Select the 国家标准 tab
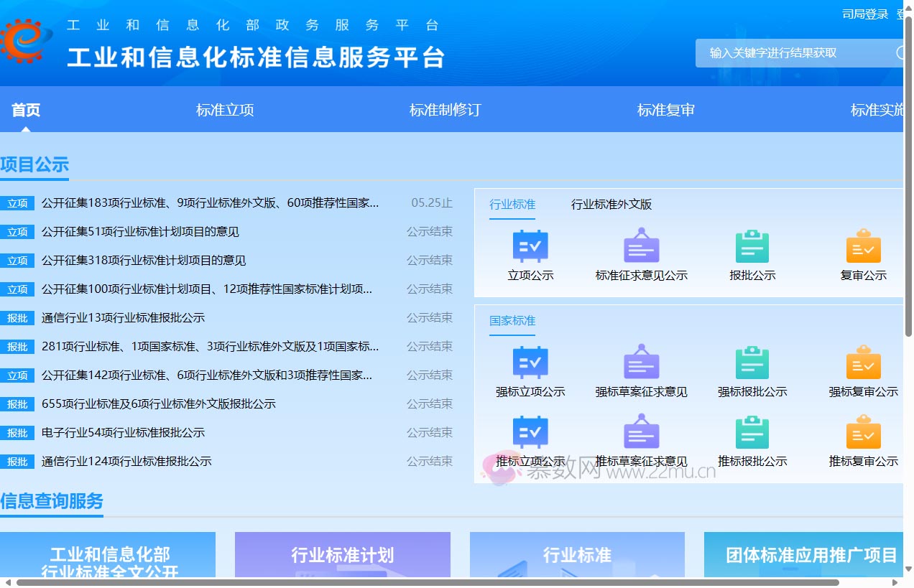This screenshot has height=588, width=914. click(512, 321)
